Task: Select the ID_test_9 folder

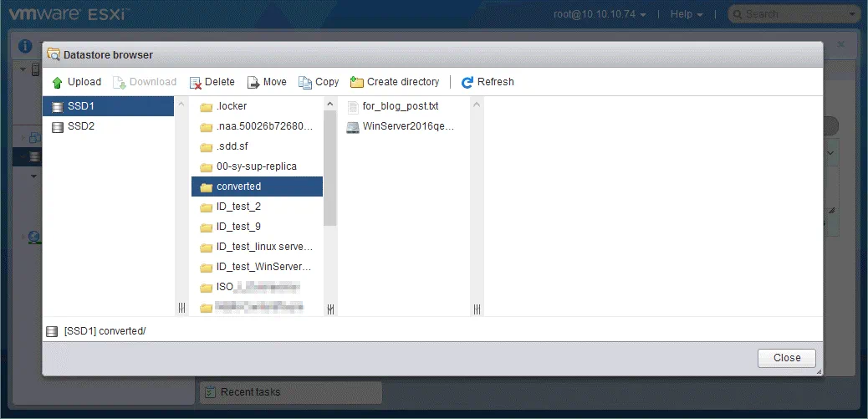Action: [x=238, y=227]
